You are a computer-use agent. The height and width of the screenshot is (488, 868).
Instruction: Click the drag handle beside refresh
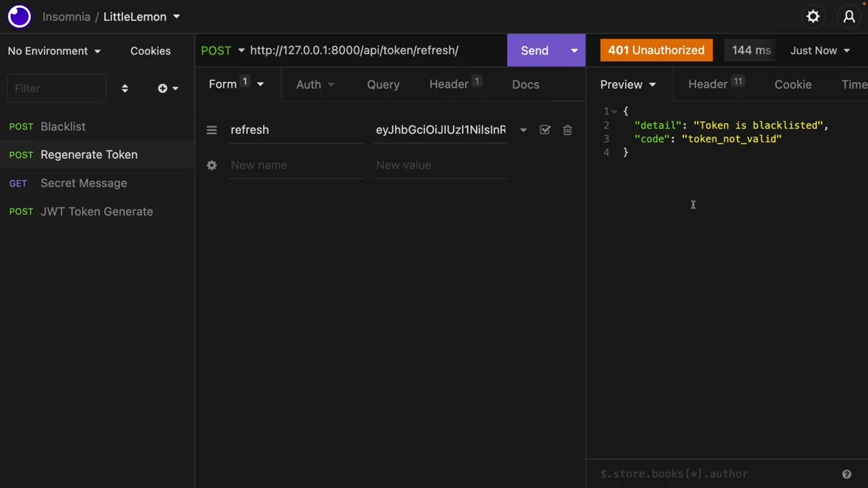(212, 130)
